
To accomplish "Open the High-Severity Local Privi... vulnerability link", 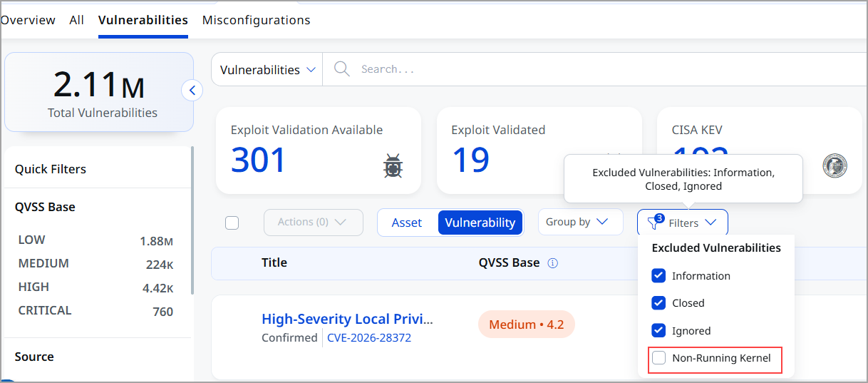I will (x=347, y=319).
